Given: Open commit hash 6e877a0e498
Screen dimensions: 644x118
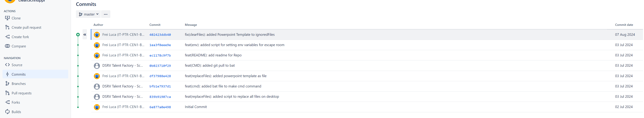Looking at the screenshot, I should pos(160,107).
